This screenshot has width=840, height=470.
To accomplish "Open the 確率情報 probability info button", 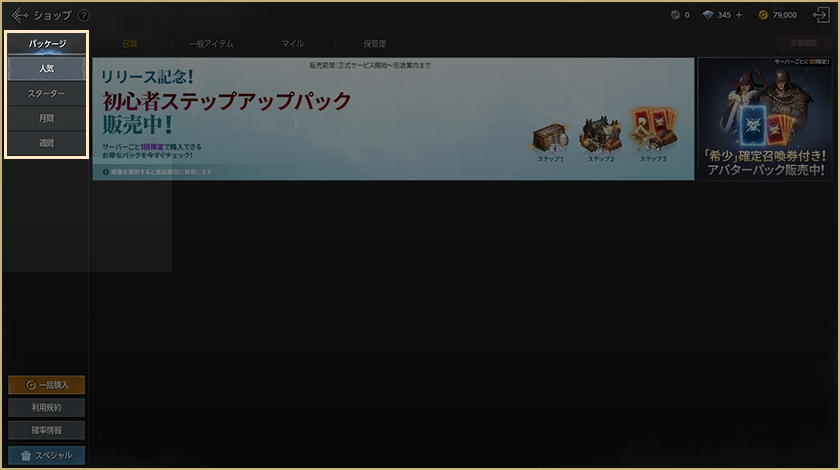I will click(x=46, y=431).
